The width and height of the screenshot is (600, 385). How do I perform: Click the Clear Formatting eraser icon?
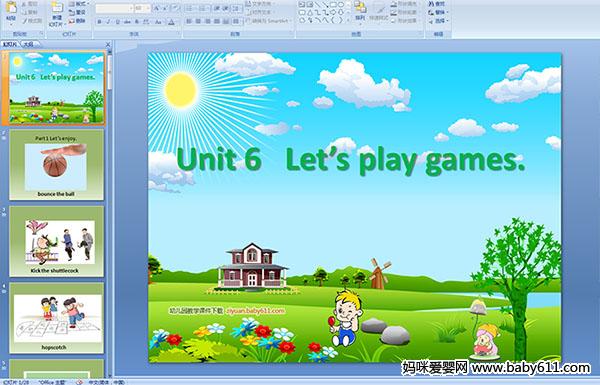176,8
